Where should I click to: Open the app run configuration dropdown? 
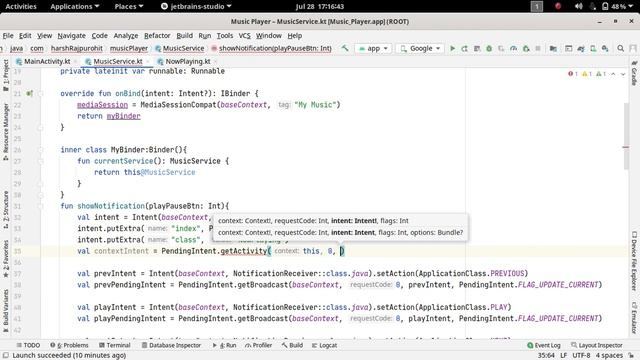click(373, 48)
